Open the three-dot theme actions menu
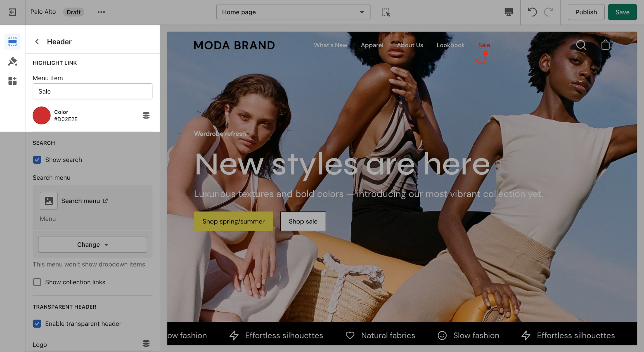Screen dimensions: 644x352 click(101, 12)
